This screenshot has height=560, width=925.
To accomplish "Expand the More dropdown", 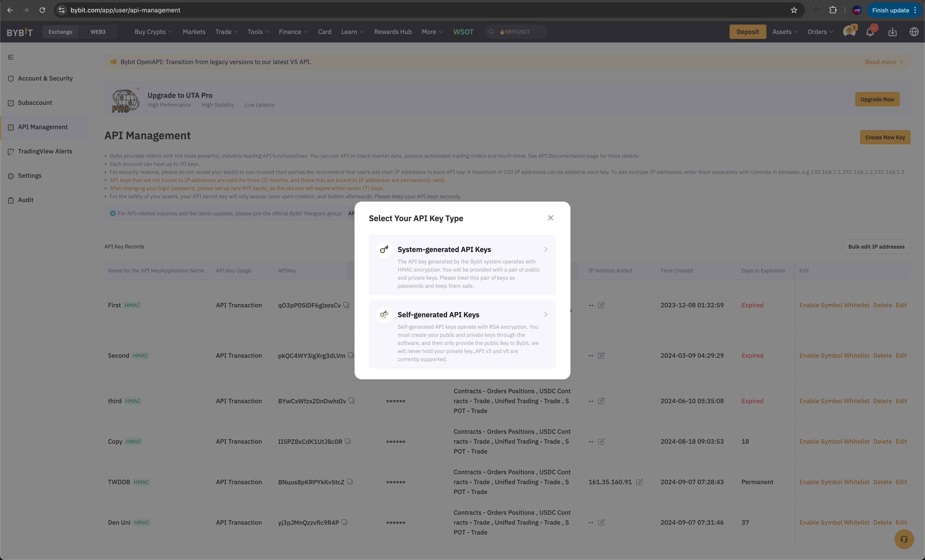I will pyautogui.click(x=432, y=32).
